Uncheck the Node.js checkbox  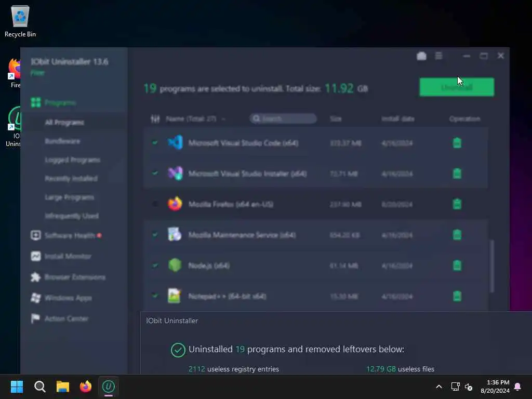point(155,265)
